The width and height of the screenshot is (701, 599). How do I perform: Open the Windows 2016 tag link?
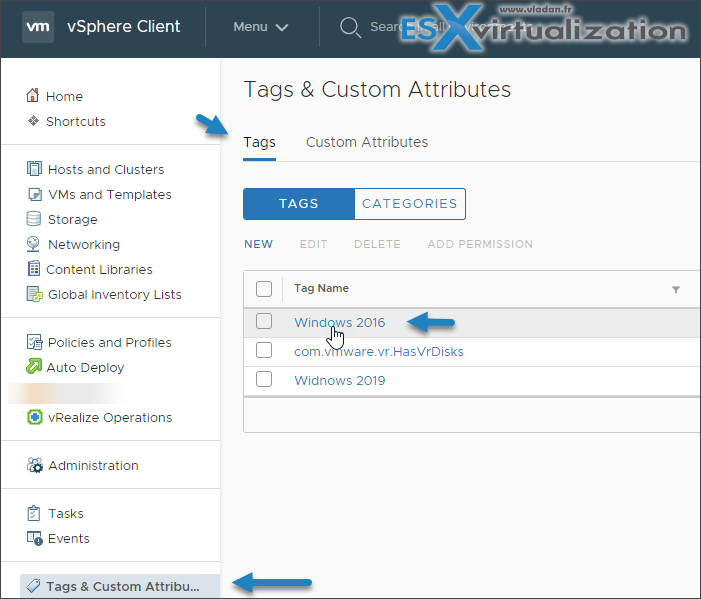click(x=339, y=322)
